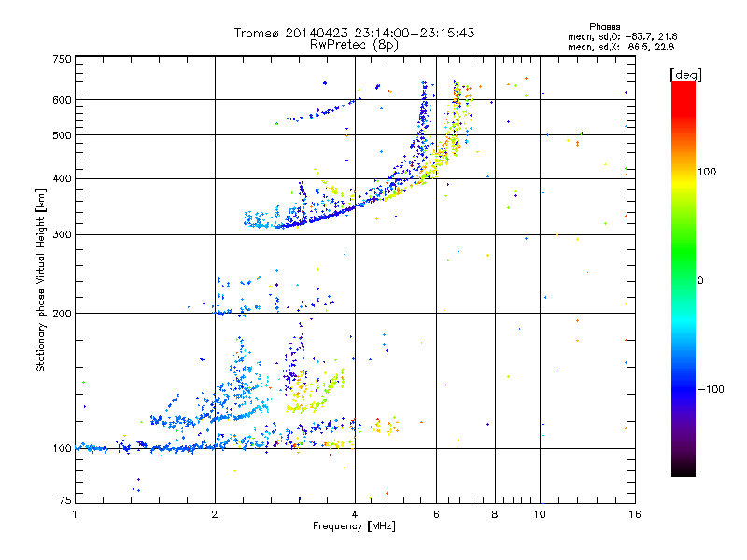Click the colorbar tick label "0"
Viewport: 747px width, 560px height.
tap(700, 280)
